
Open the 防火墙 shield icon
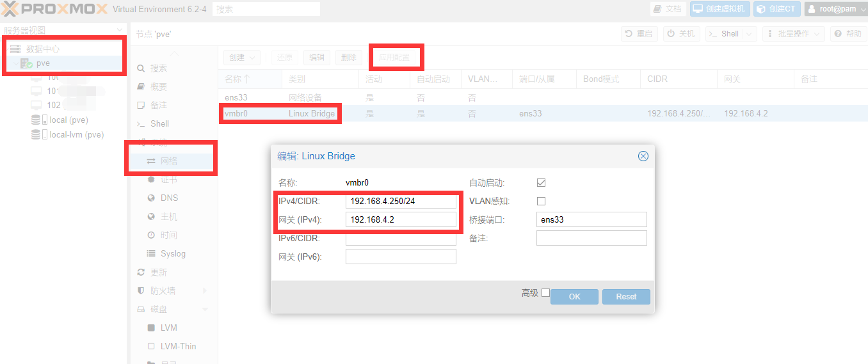click(141, 291)
